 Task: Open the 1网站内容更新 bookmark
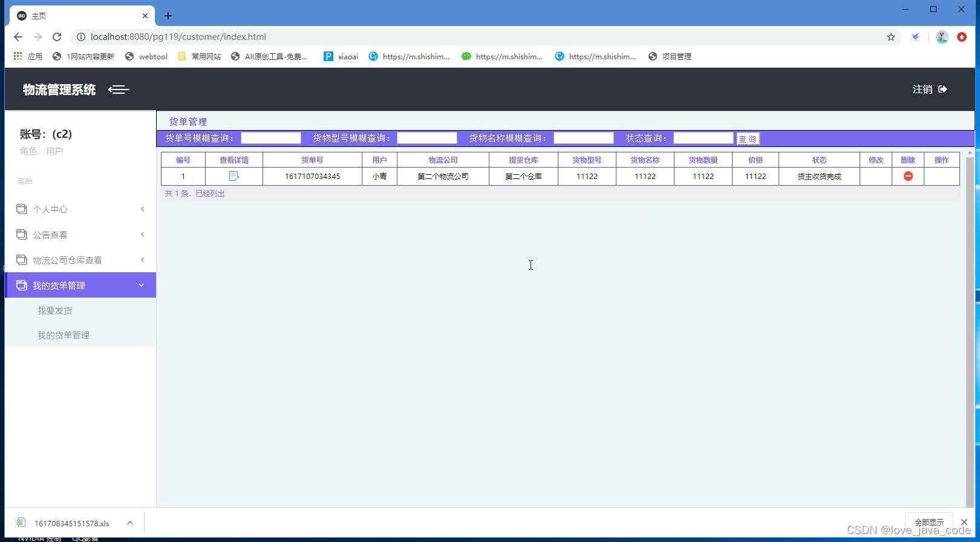pyautogui.click(x=83, y=56)
